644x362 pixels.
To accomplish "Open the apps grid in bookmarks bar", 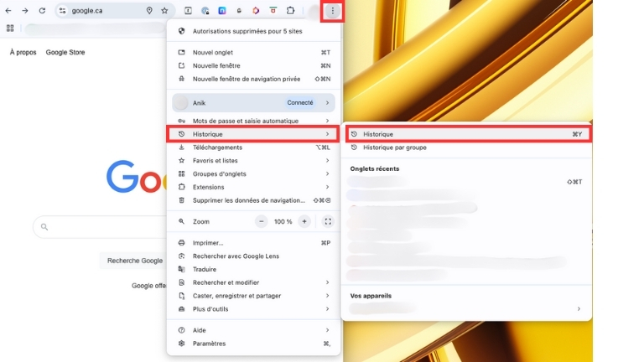I will pos(10,28).
